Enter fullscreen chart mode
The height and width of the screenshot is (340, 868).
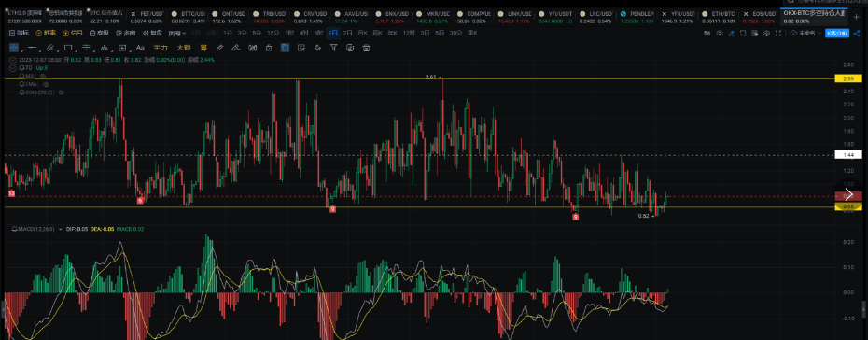tap(778, 34)
